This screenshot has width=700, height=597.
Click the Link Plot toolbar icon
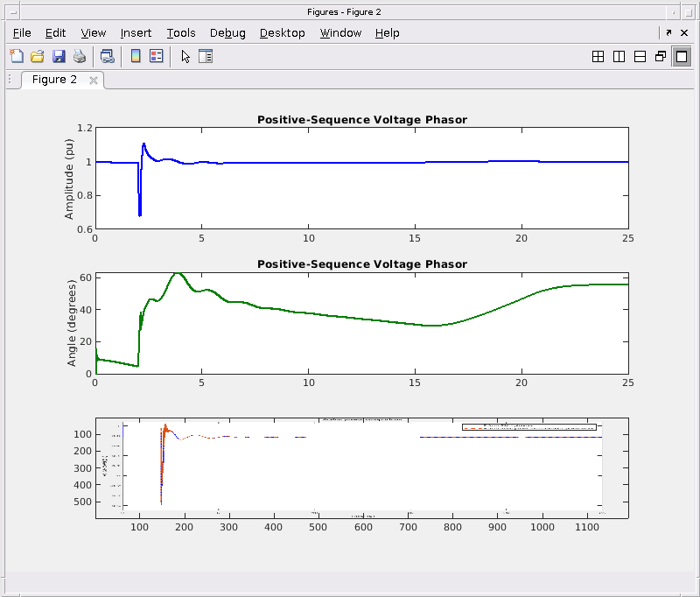(107, 56)
